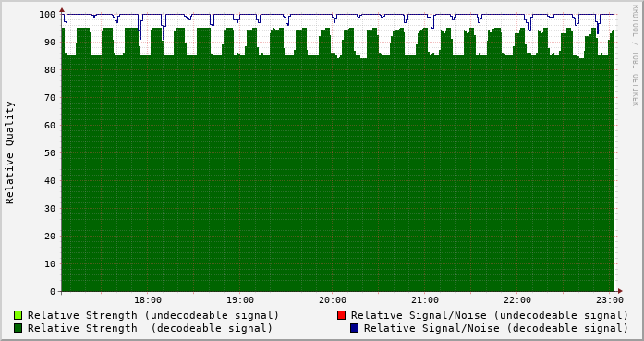Click 'Relative Signal/Noise (undecodeable signal)' legend text
Image resolution: width=644 pixels, height=341 pixels.
(x=489, y=315)
